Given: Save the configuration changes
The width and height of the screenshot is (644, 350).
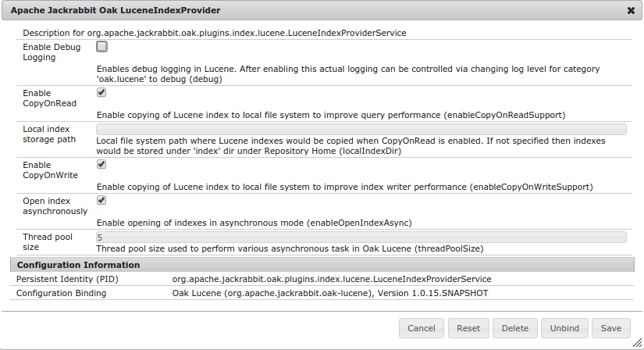Looking at the screenshot, I should (x=610, y=328).
